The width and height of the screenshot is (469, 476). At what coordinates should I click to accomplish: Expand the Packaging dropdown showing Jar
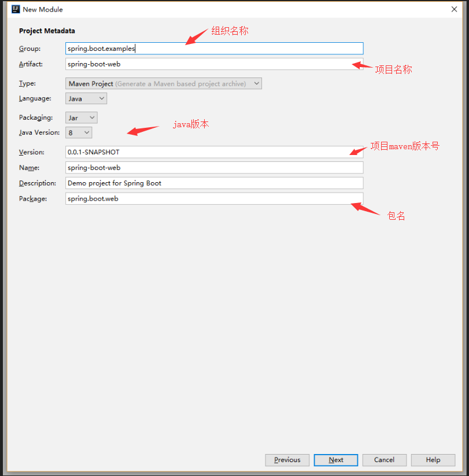(x=81, y=117)
